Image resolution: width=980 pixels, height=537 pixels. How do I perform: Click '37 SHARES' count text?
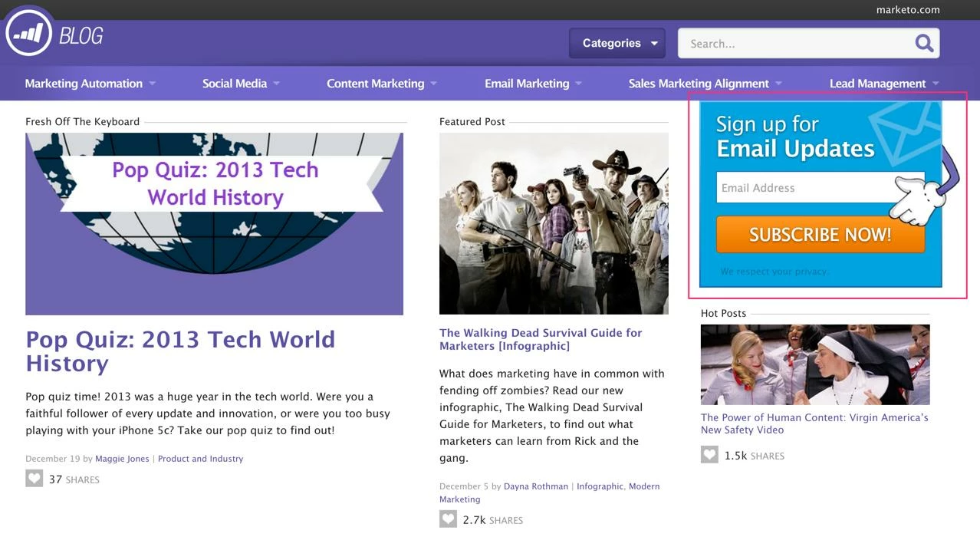(74, 479)
